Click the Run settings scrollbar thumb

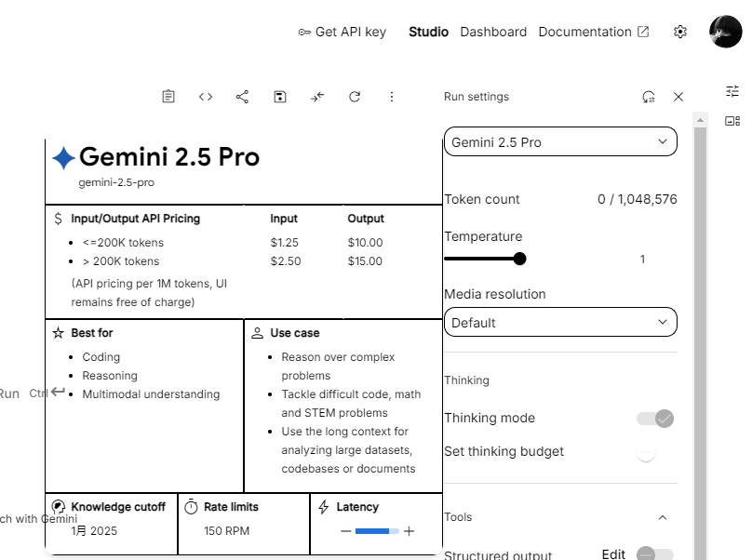point(700,343)
